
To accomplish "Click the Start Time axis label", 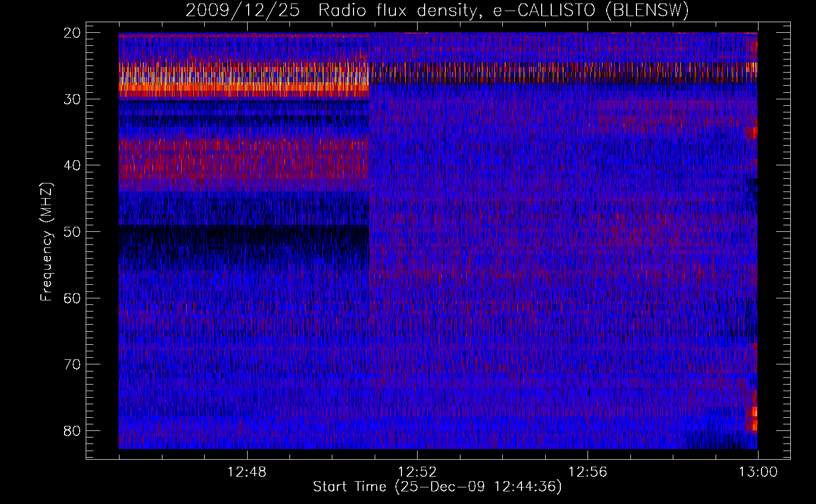I will (437, 487).
